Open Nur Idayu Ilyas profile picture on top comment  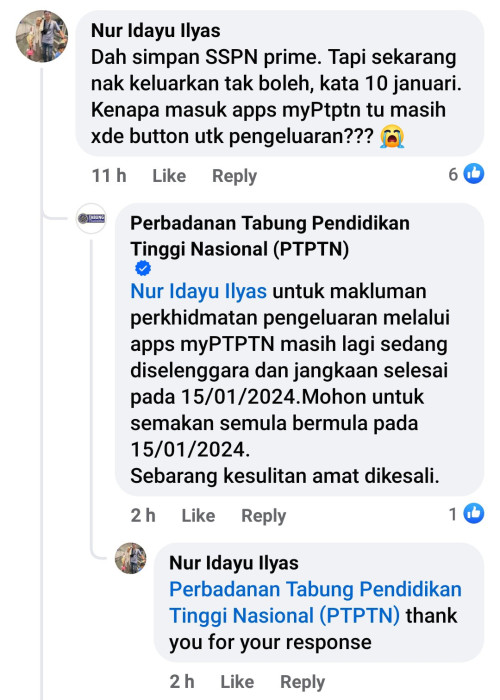(x=42, y=36)
